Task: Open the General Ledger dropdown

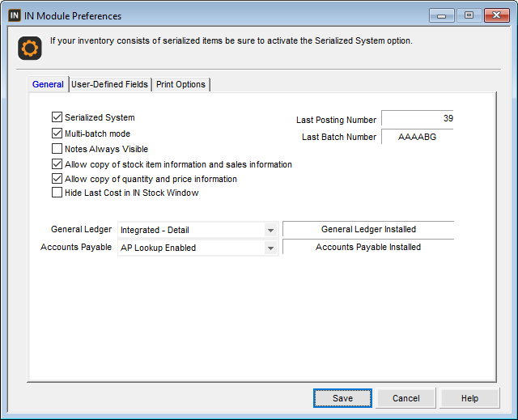Action: (x=270, y=231)
